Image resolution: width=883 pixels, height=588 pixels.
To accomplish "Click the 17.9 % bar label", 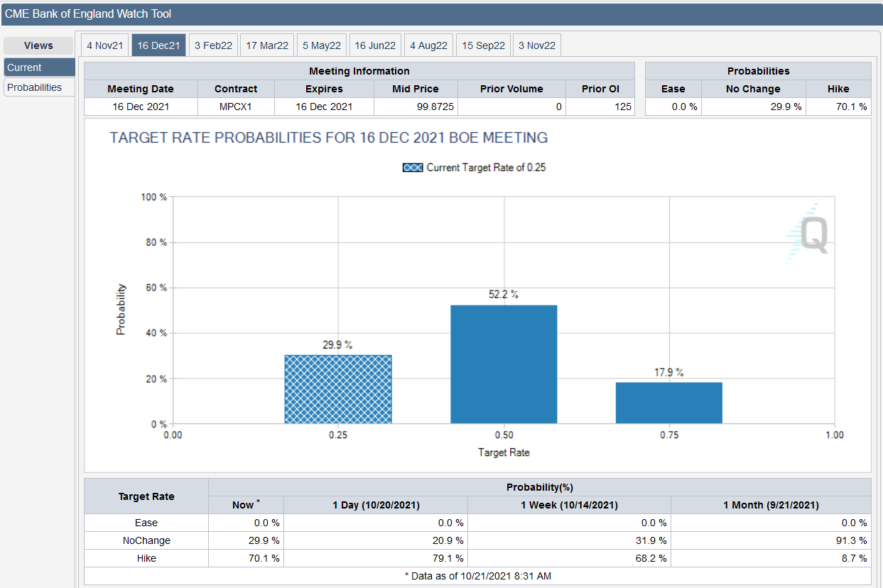I will coord(668,372).
